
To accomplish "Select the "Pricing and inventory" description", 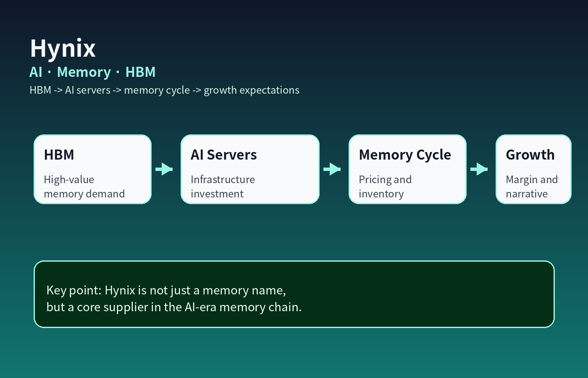I will point(385,186).
